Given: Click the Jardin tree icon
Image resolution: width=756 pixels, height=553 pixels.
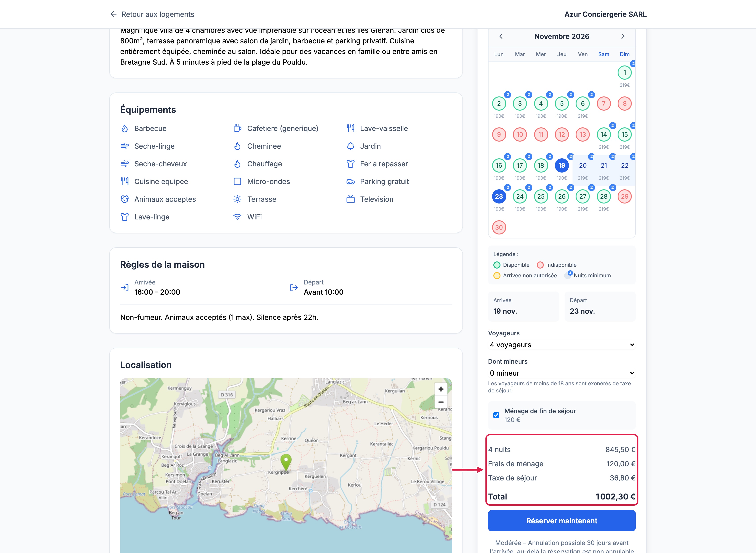Looking at the screenshot, I should pyautogui.click(x=350, y=146).
